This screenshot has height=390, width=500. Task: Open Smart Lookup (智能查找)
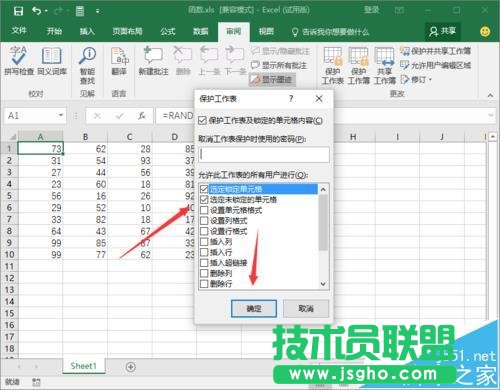[87, 65]
